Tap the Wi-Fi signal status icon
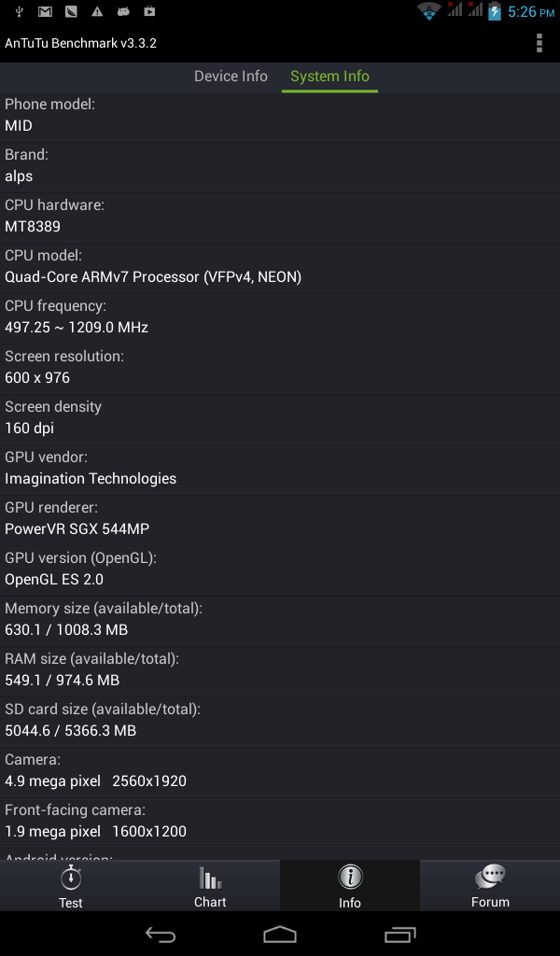560x956 pixels. pos(429,11)
